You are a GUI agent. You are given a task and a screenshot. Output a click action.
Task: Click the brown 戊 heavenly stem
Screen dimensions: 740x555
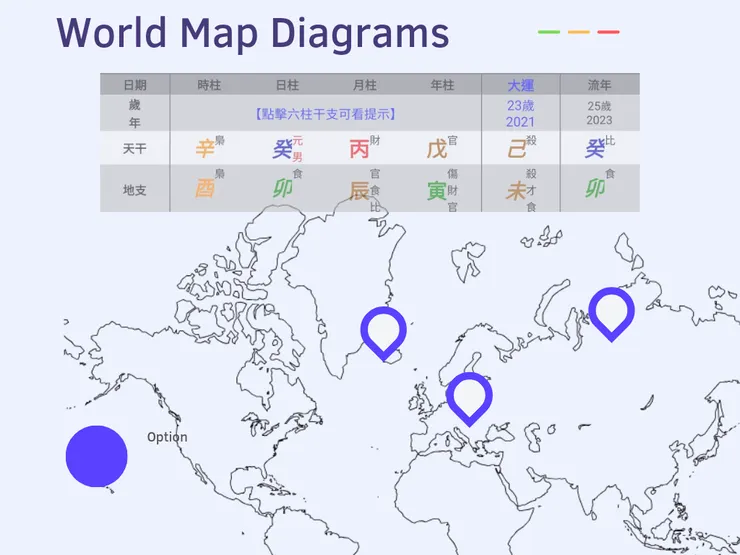[x=437, y=149]
